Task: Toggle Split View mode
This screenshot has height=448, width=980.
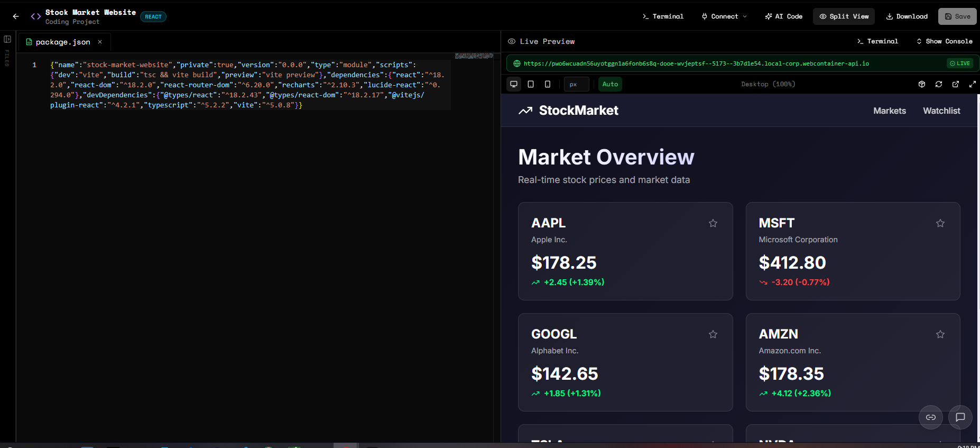Action: (x=844, y=16)
